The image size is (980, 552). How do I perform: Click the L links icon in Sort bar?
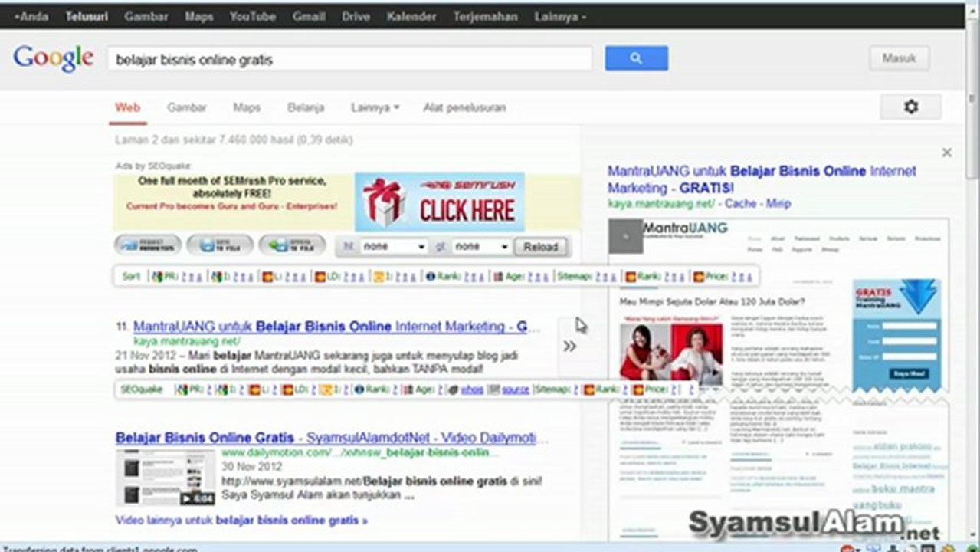coord(267,277)
